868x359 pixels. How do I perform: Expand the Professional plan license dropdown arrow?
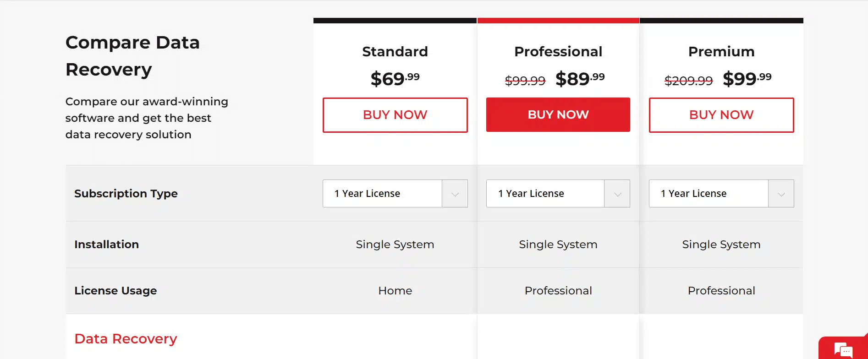[617, 194]
